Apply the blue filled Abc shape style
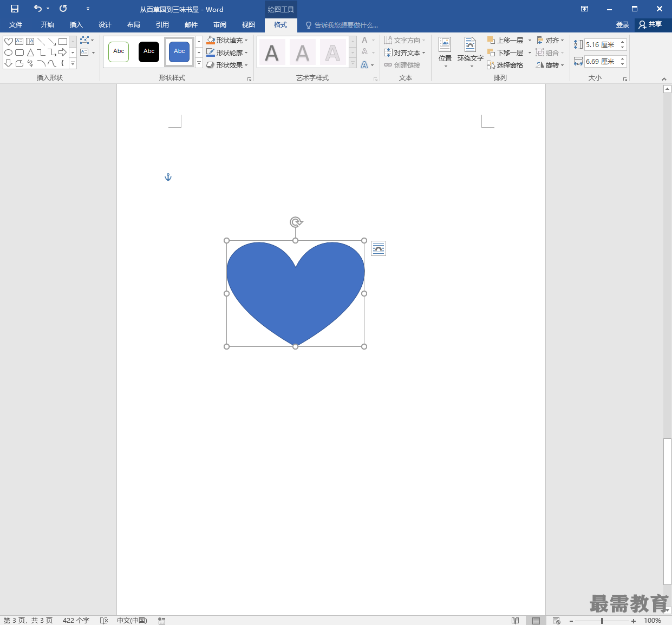Viewport: 672px width, 625px height. pyautogui.click(x=179, y=52)
